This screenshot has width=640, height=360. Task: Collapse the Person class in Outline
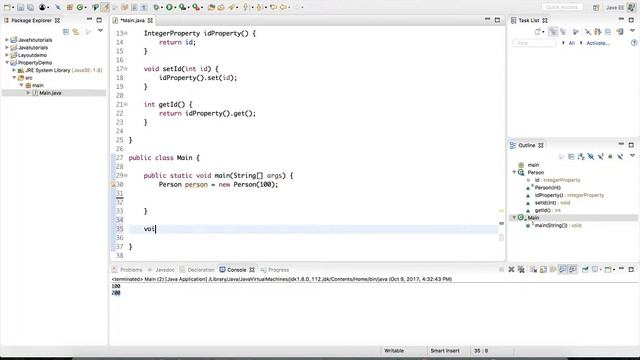(514, 172)
